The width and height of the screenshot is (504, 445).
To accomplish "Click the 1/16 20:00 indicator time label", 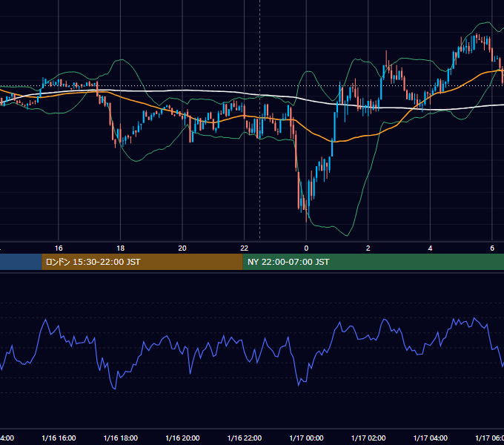I will click(x=182, y=438).
